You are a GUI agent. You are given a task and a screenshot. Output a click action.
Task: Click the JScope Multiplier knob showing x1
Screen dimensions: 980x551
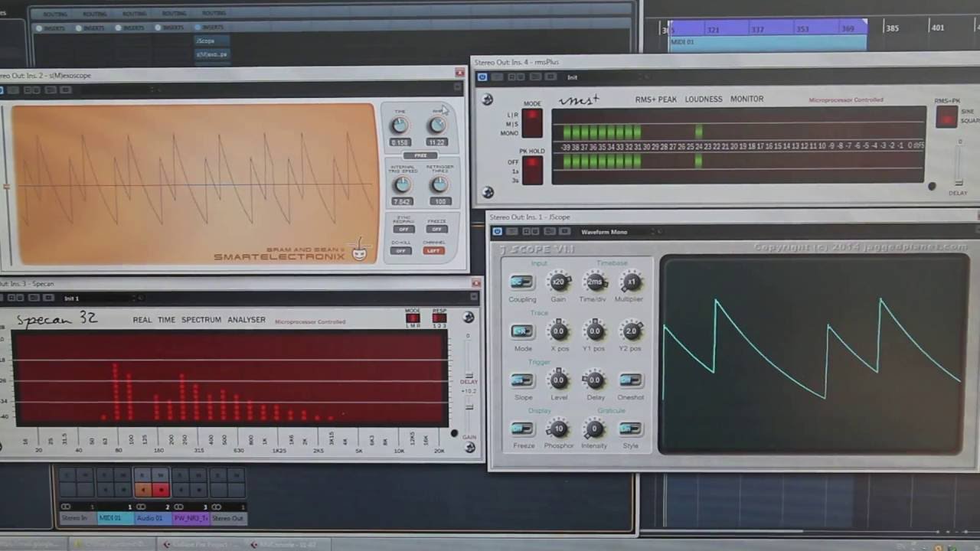[x=631, y=282]
